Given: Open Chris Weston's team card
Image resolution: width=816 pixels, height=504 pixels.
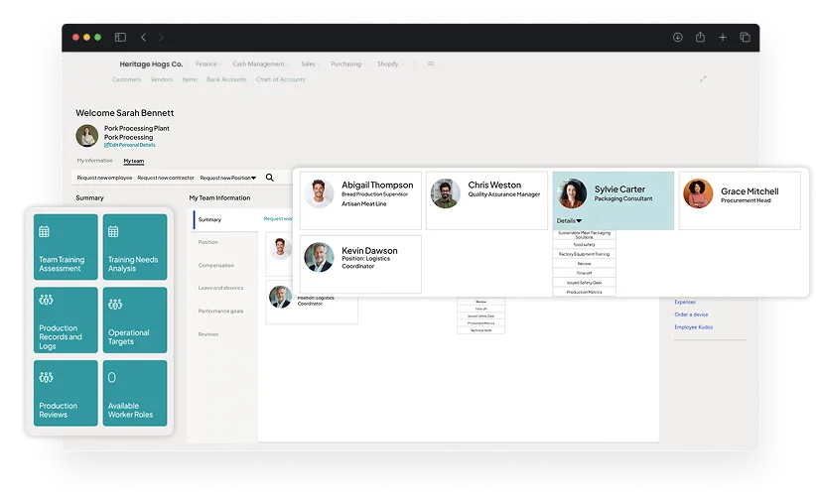Looking at the screenshot, I should (x=487, y=200).
